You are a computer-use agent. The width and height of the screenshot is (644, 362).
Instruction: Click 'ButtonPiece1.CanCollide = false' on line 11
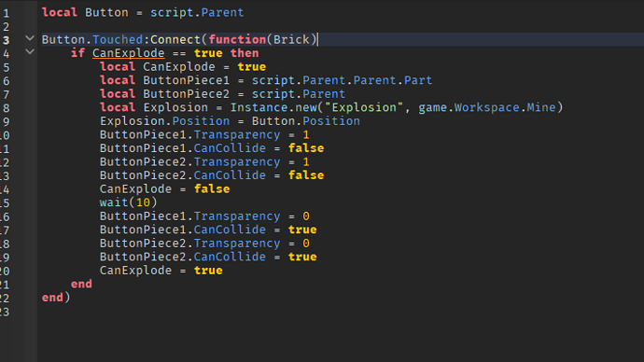click(x=212, y=148)
